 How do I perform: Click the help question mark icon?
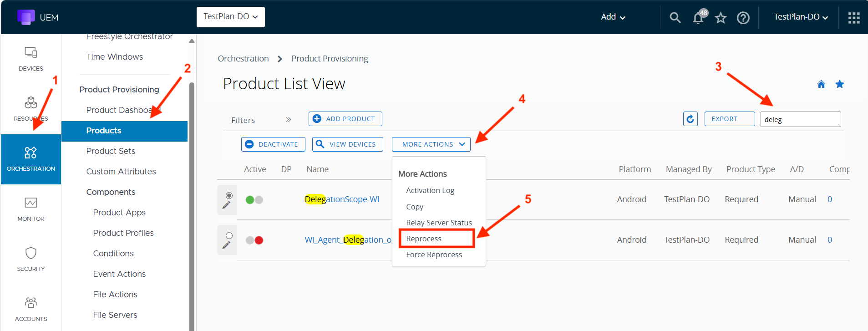click(x=743, y=18)
